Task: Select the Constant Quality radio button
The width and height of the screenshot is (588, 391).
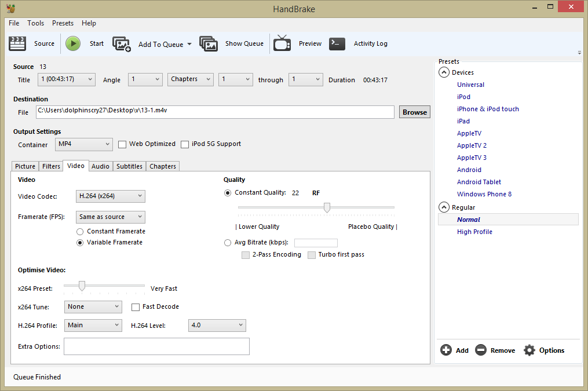Action: pos(228,193)
